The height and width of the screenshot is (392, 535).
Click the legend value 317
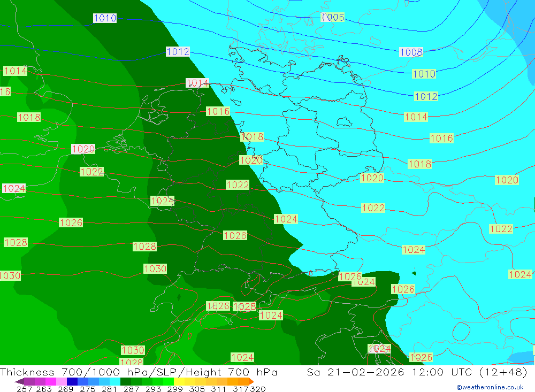pyautogui.click(x=240, y=389)
